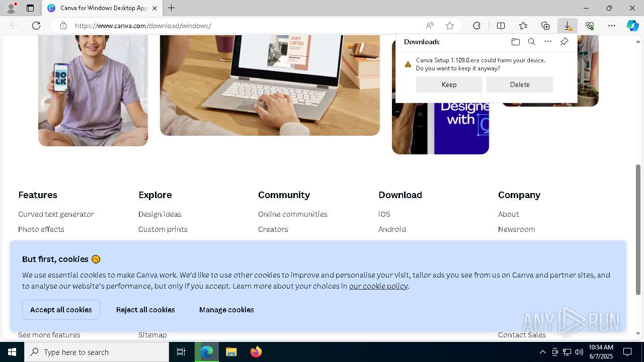Keep the Canva Setup download

click(x=449, y=84)
